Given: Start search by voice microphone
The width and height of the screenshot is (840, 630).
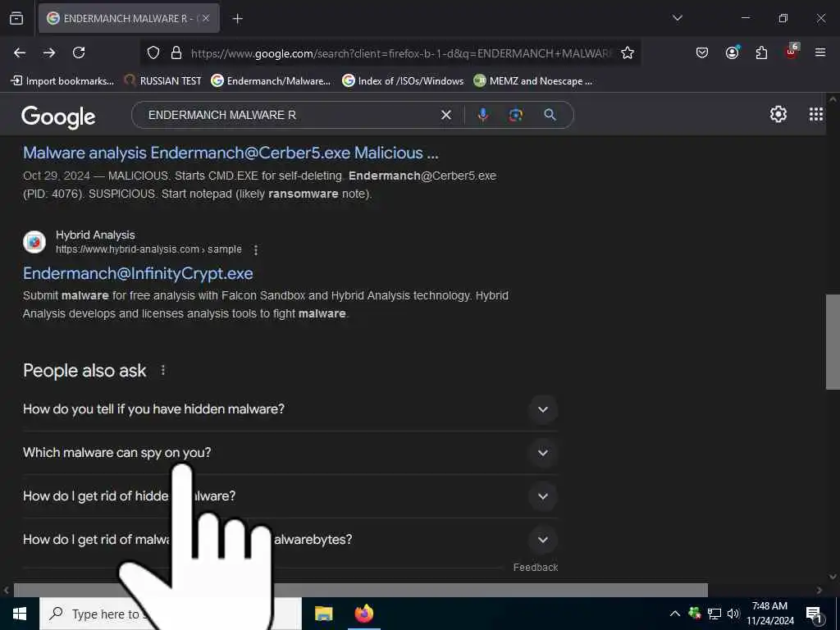Looking at the screenshot, I should pos(482,115).
